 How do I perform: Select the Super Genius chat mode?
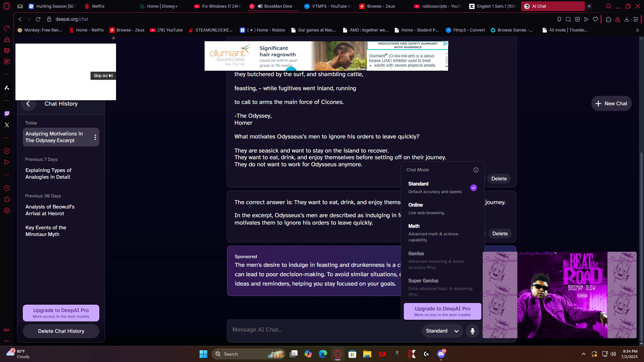point(442,287)
